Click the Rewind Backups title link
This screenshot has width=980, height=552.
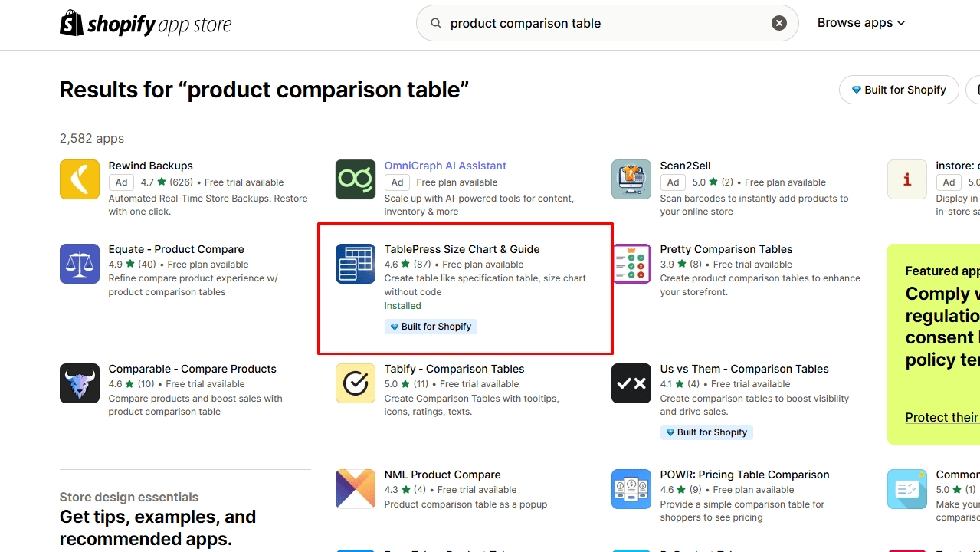click(x=150, y=166)
